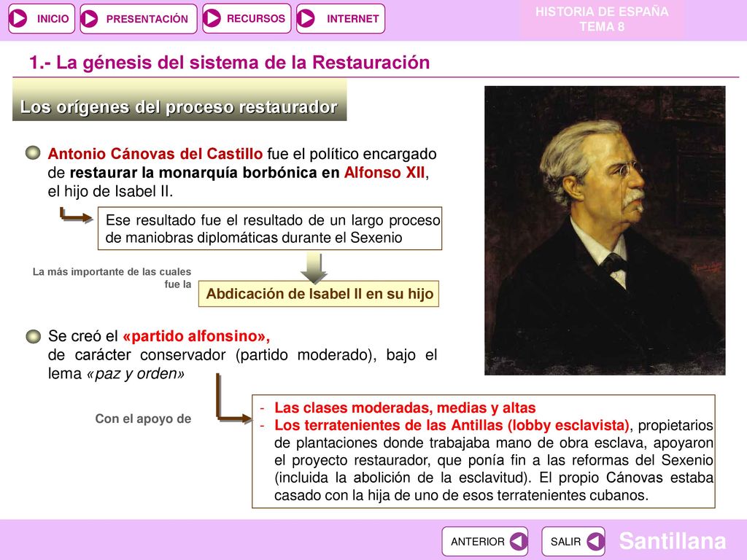This screenshot has height=560, width=747.
Task: Open the INICIO menu label
Action: [53, 19]
